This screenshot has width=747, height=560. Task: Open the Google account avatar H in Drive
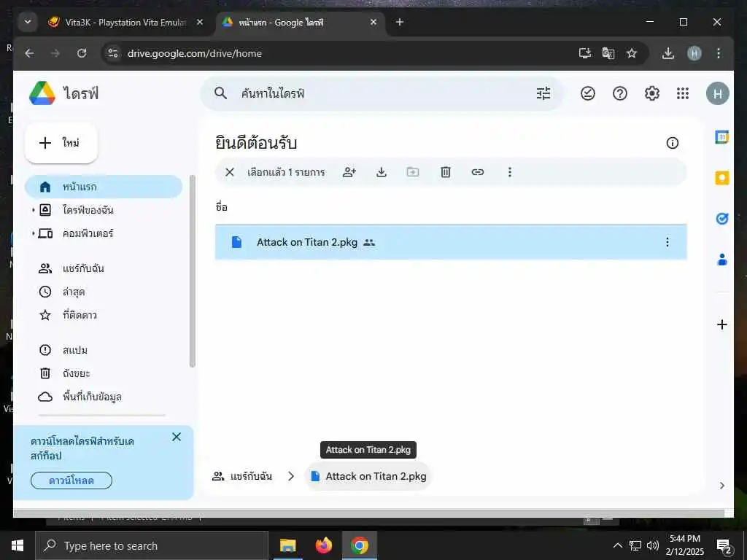718,94
